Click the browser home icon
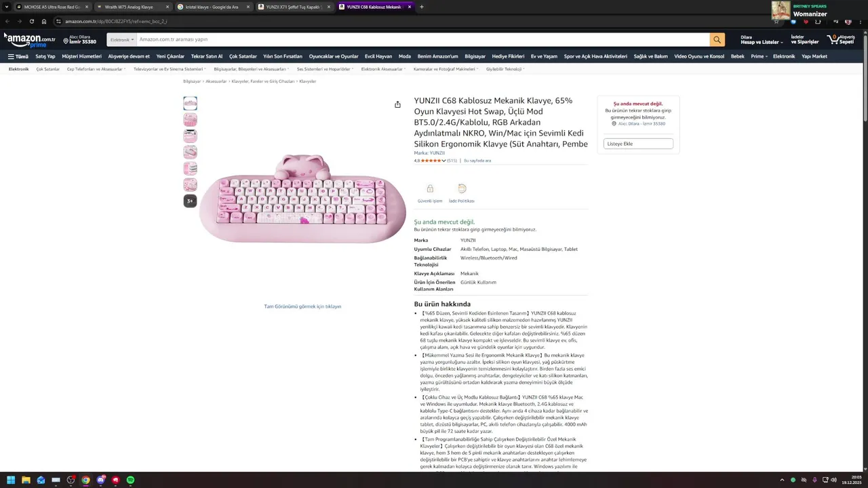The width and height of the screenshot is (868, 488). 44,21
